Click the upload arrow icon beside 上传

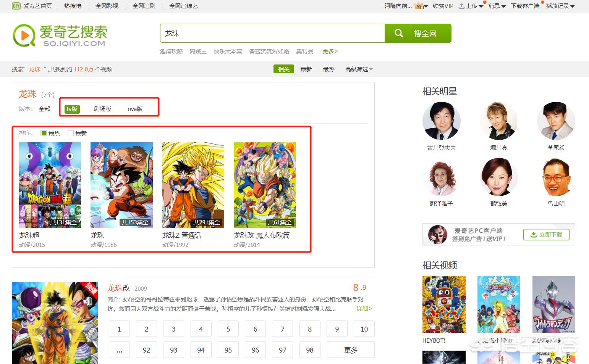coord(461,6)
